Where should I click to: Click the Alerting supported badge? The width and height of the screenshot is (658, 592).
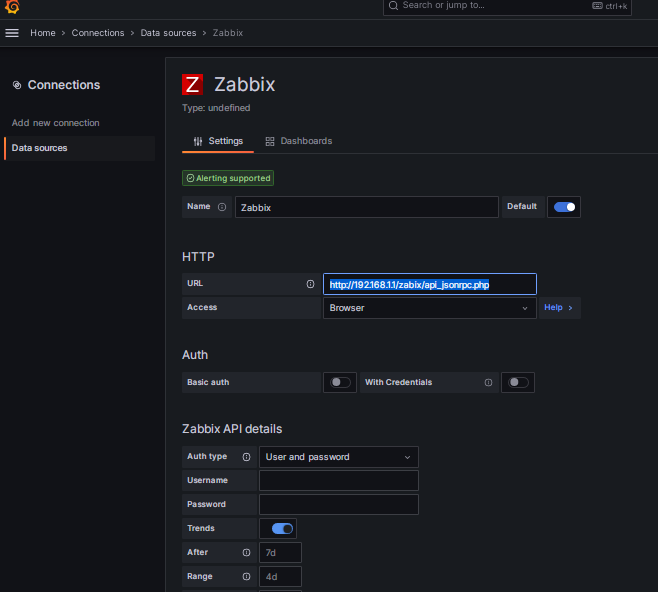point(228,178)
